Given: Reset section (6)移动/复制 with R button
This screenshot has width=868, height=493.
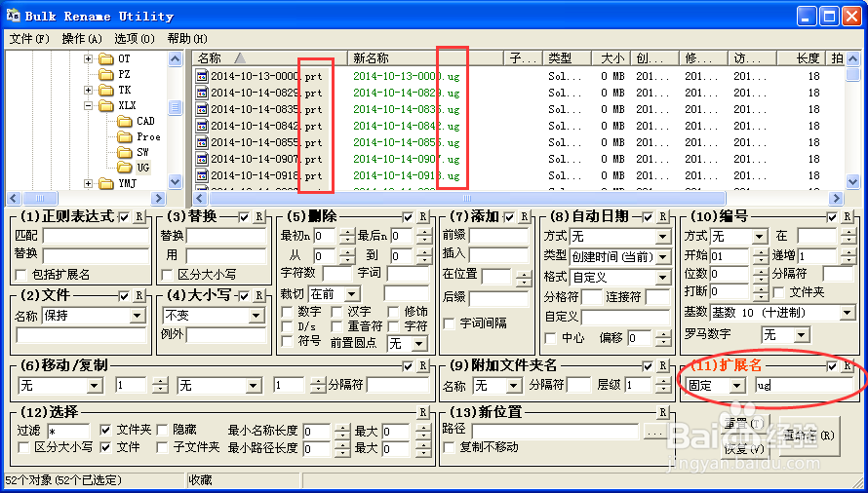Looking at the screenshot, I should (x=422, y=365).
